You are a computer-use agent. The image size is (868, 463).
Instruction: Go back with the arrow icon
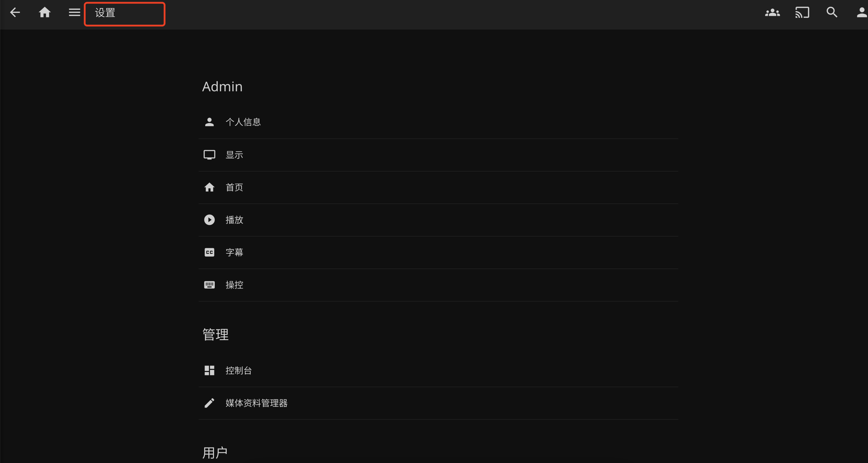(x=15, y=13)
